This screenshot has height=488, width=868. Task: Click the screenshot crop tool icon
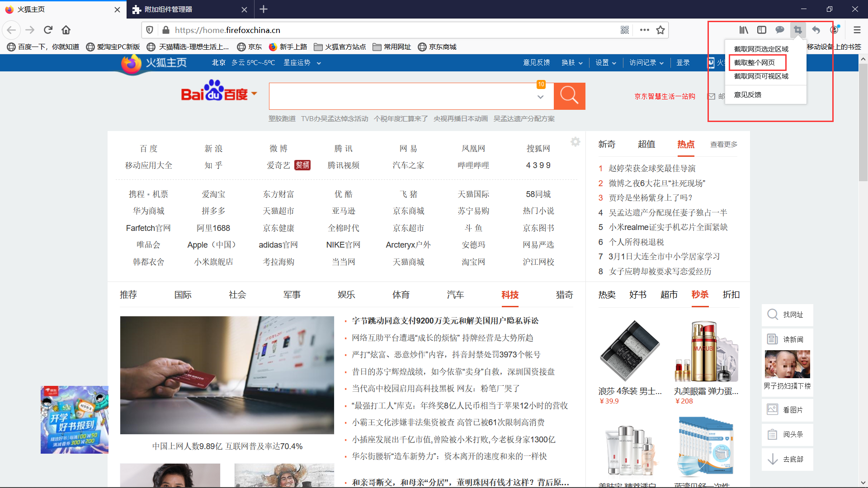click(x=798, y=30)
